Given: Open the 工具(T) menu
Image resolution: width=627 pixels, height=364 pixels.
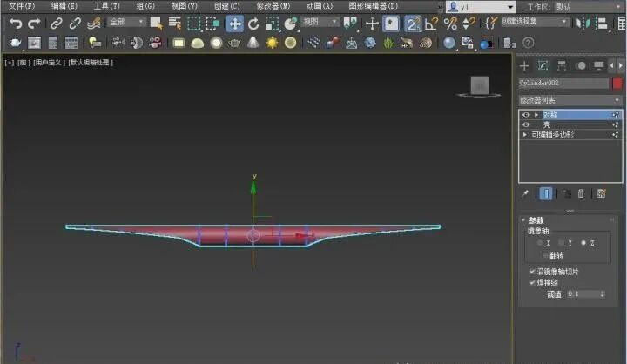Looking at the screenshot, I should point(107,6).
